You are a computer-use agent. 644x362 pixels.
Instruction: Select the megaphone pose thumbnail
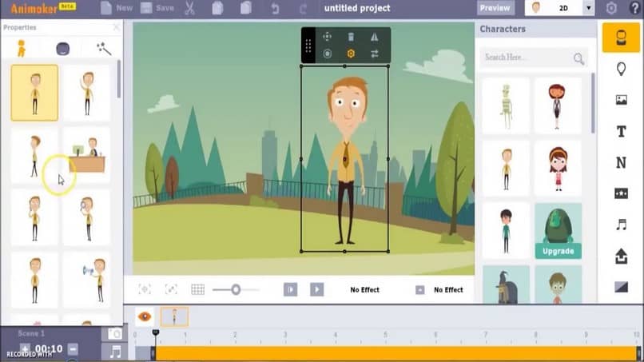coord(86,280)
